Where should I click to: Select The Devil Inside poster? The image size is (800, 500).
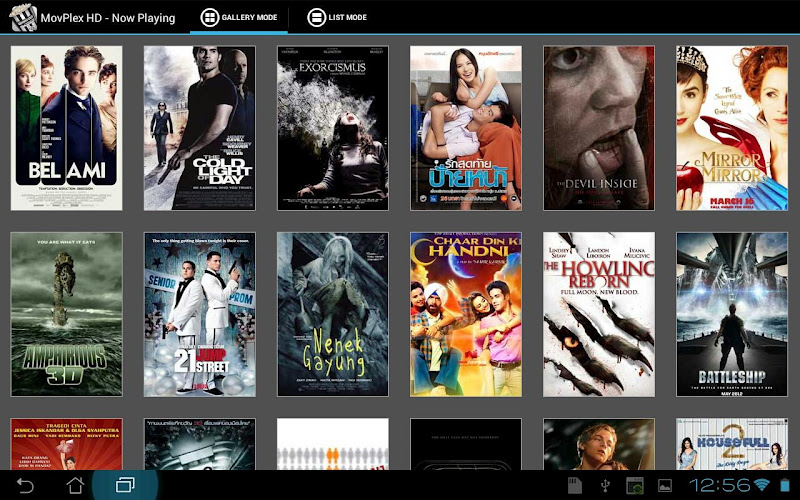[x=599, y=128]
